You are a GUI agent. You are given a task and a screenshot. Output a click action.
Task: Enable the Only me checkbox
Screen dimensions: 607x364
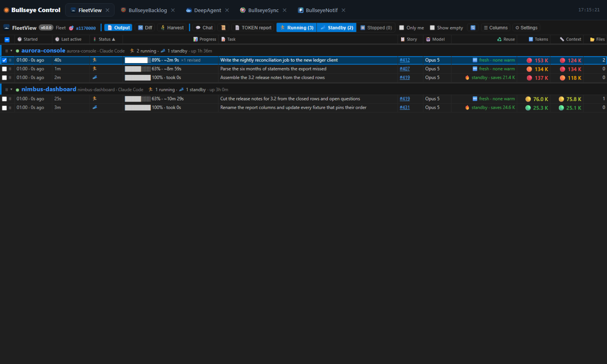point(402,28)
